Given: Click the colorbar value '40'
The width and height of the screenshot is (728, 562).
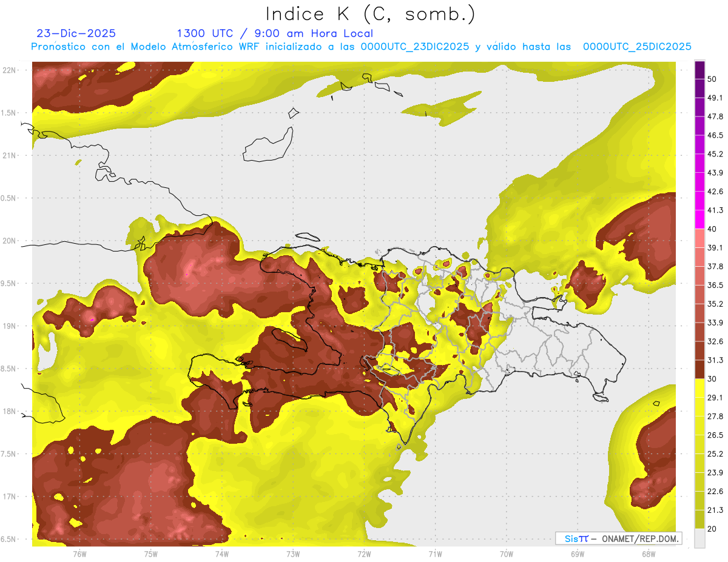Looking at the screenshot, I should pyautogui.click(x=713, y=229).
